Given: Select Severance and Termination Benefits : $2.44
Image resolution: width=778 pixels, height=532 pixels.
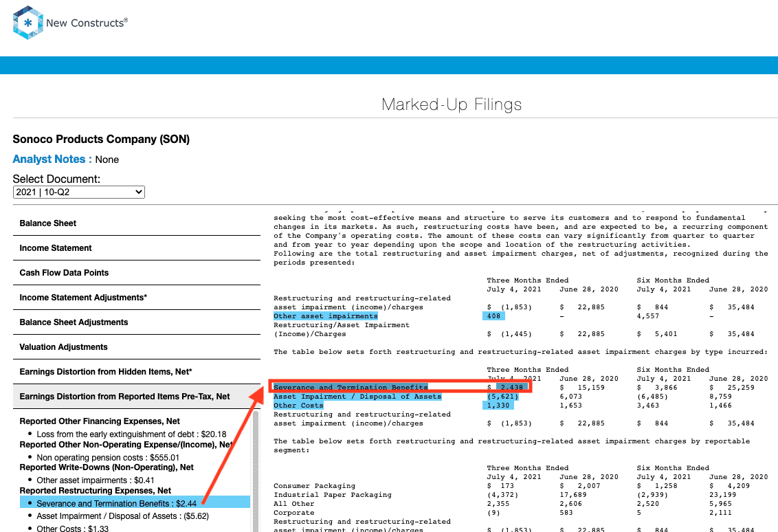Looking at the screenshot, I should point(117,504).
